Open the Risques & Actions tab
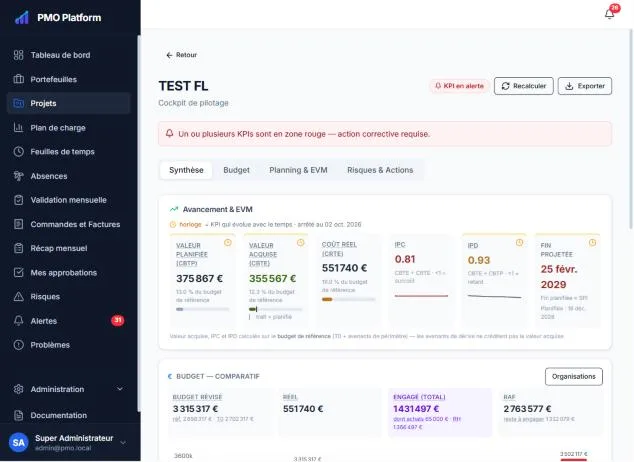The width and height of the screenshot is (634, 462). tap(380, 170)
